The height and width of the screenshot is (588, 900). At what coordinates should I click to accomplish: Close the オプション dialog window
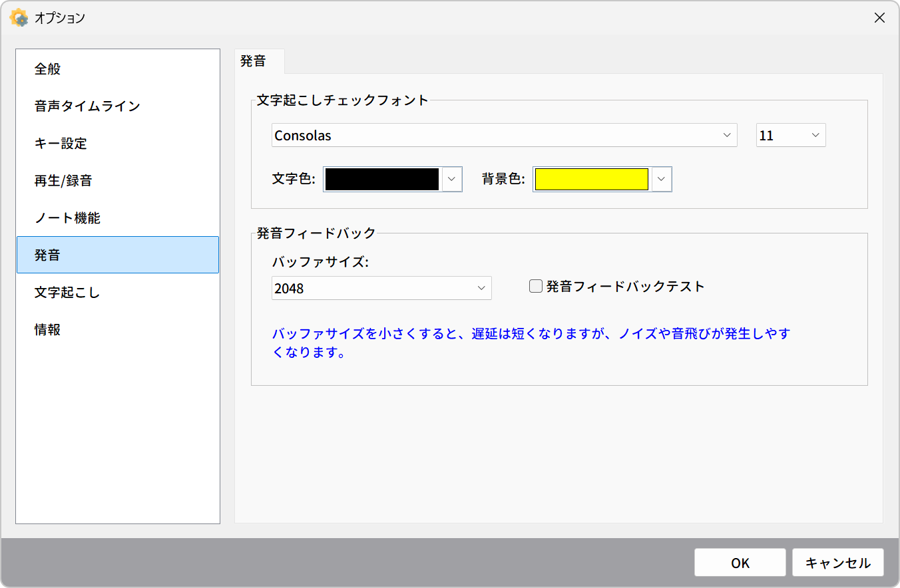(x=879, y=18)
